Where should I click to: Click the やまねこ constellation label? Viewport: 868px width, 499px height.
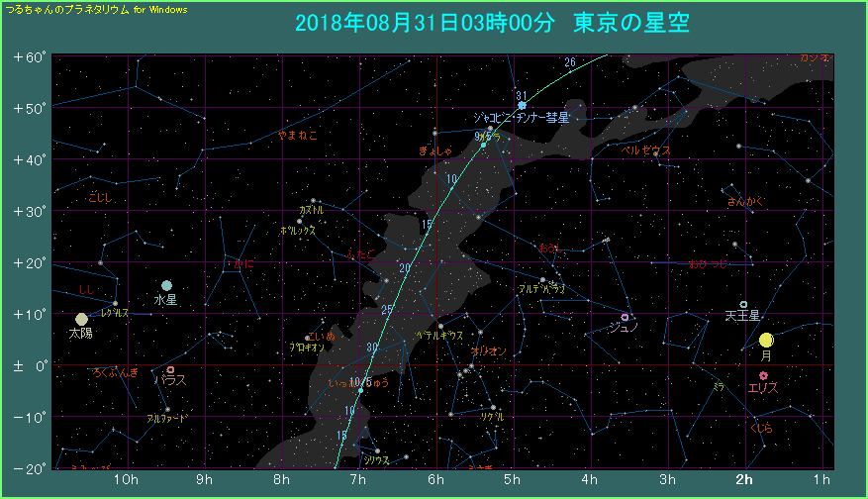coord(297,135)
